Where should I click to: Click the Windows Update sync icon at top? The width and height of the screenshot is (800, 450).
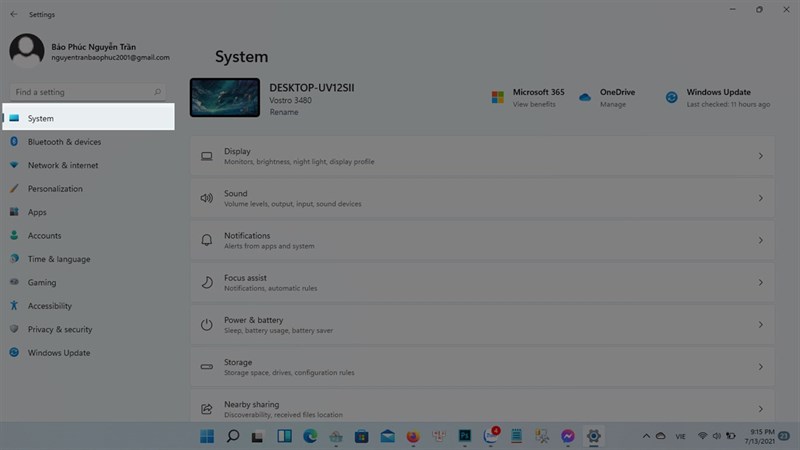pos(671,97)
